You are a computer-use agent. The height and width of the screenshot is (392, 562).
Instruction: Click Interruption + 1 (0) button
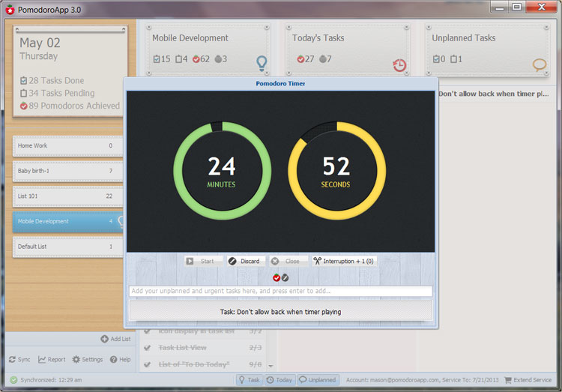[344, 261]
